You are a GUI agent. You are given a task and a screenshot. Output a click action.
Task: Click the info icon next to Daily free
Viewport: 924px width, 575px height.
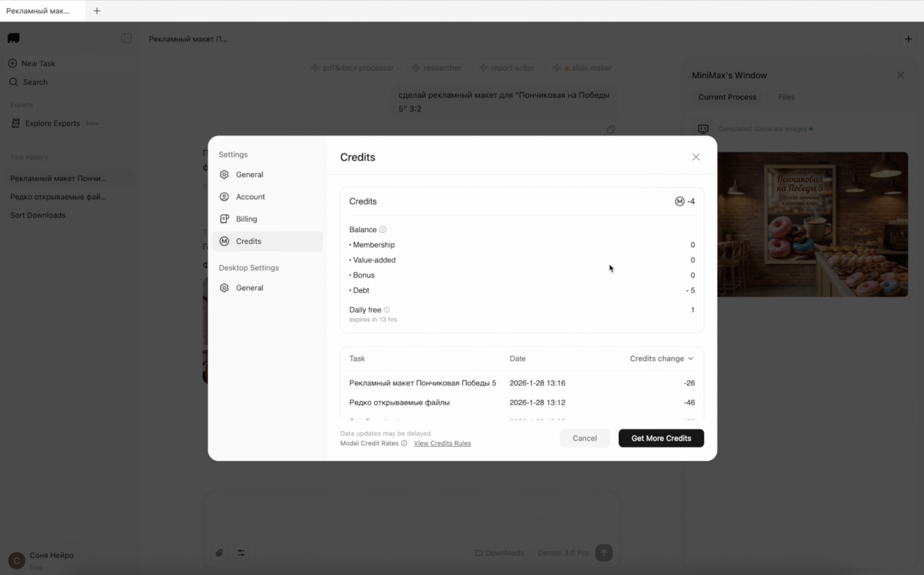coord(386,309)
